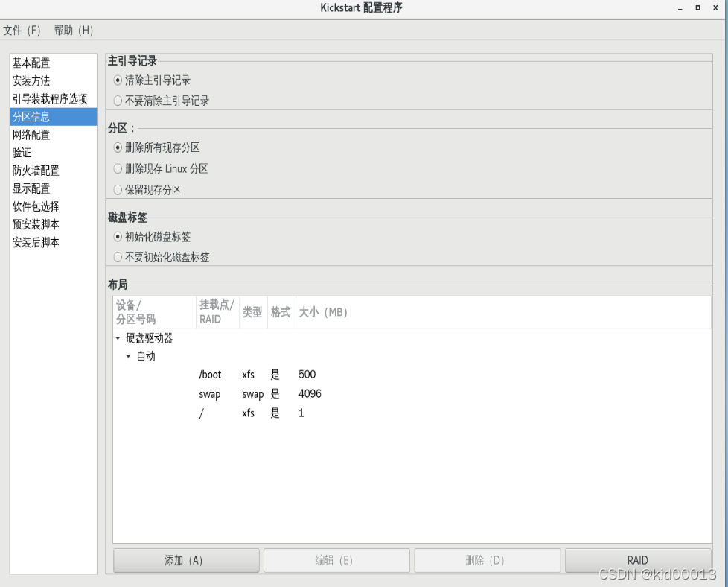Select the /boot partition row
Image resolution: width=728 pixels, height=587 pixels.
412,375
